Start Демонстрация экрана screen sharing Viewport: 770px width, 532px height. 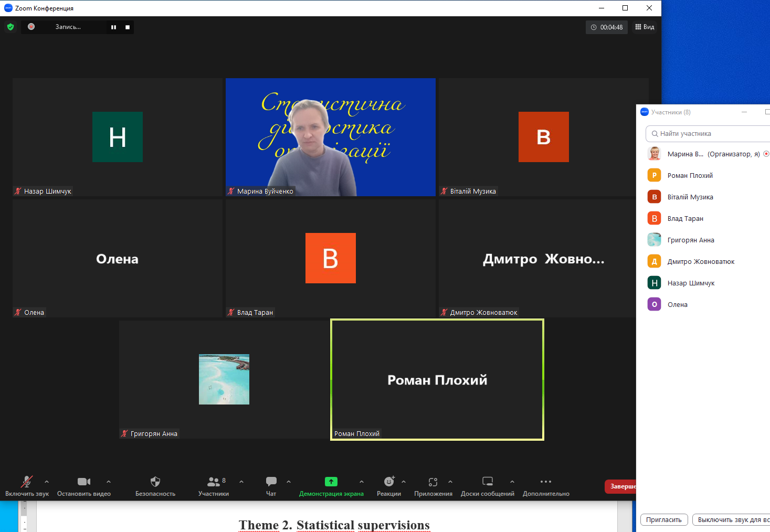(x=331, y=481)
